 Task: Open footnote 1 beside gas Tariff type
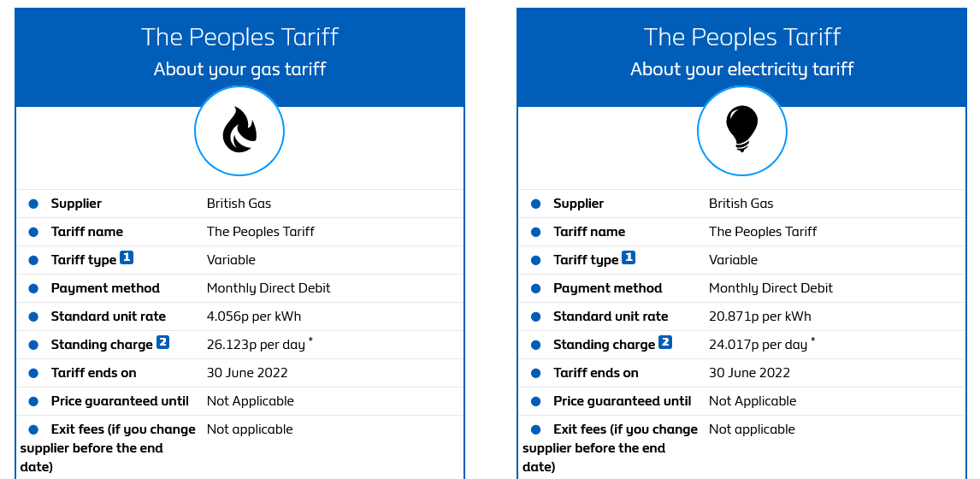click(x=127, y=257)
